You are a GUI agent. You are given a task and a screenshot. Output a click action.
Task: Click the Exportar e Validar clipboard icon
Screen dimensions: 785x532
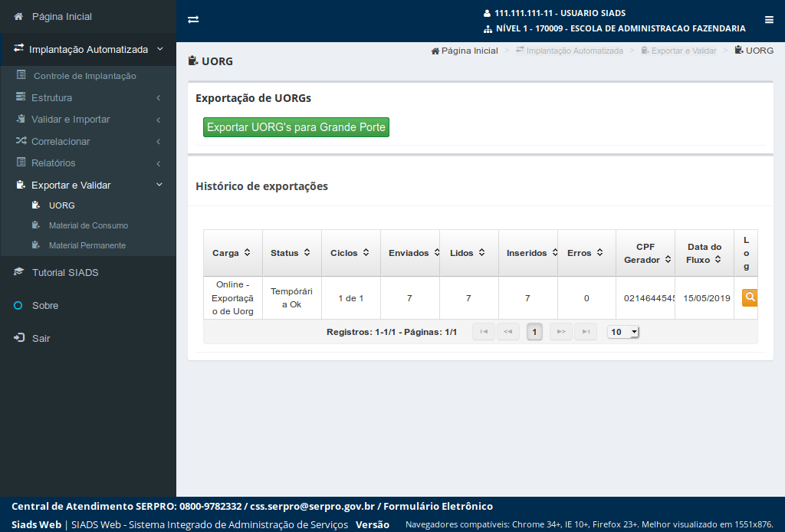(x=21, y=185)
